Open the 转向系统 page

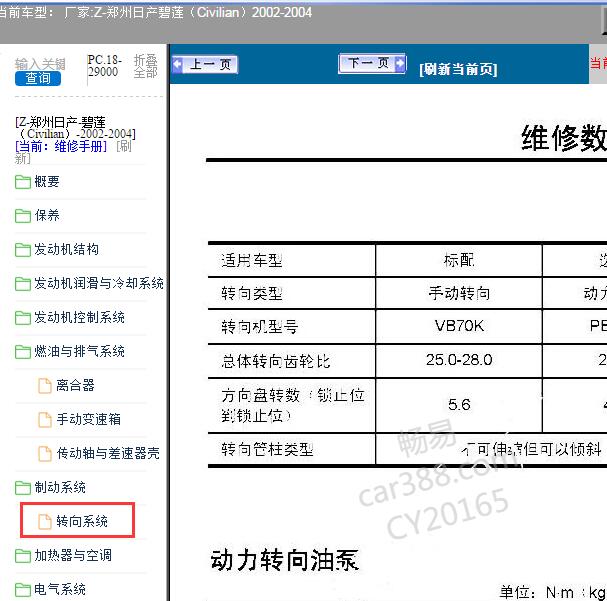[x=82, y=521]
